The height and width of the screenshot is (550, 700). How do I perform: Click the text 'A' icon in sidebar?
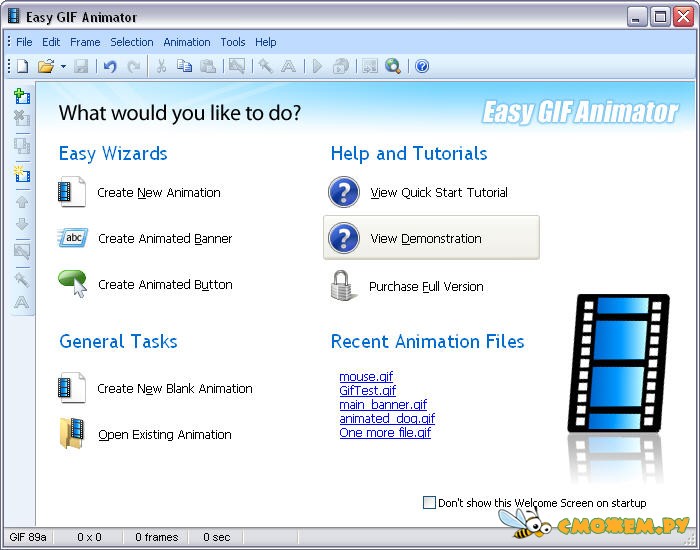(x=22, y=302)
